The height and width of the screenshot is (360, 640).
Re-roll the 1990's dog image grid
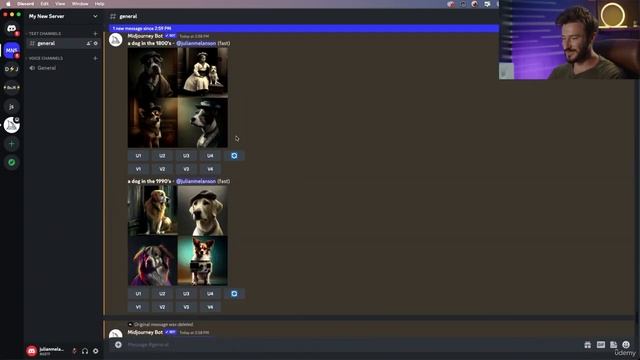[x=234, y=293]
